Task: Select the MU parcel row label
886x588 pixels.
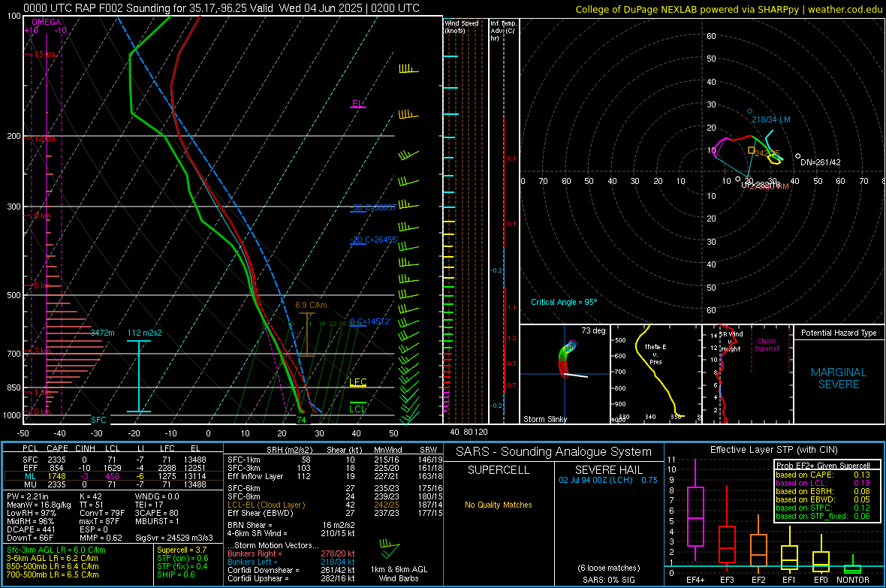Action: pos(30,484)
